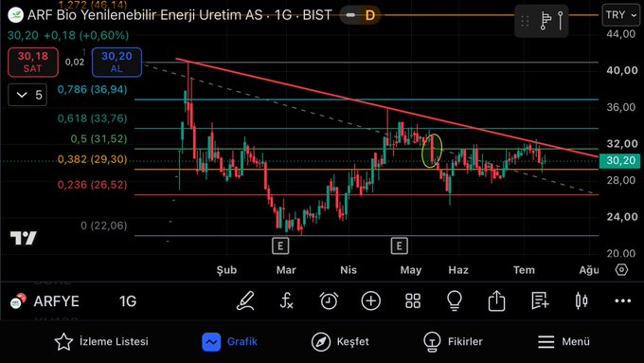Go to İzleme Listesi tab

pos(102,341)
